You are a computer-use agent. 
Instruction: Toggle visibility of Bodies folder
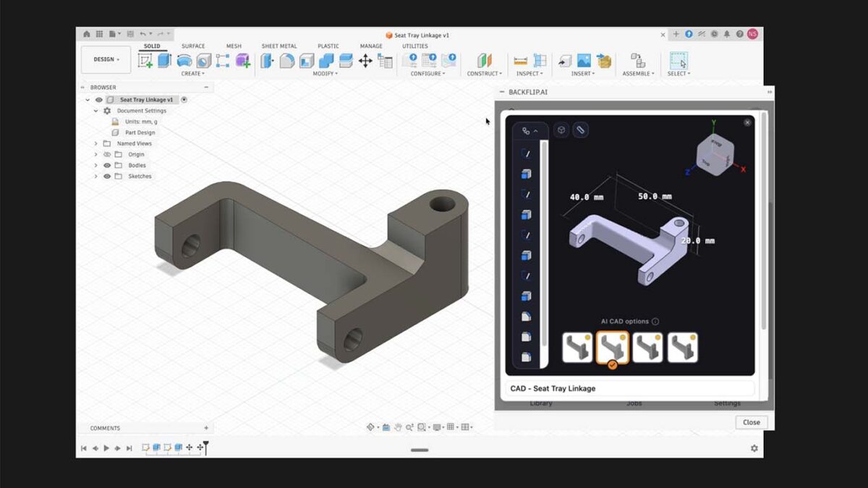(x=107, y=165)
